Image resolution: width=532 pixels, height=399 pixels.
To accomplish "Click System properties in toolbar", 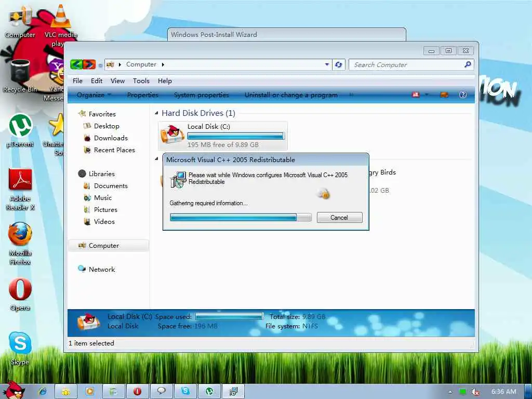I will (201, 95).
